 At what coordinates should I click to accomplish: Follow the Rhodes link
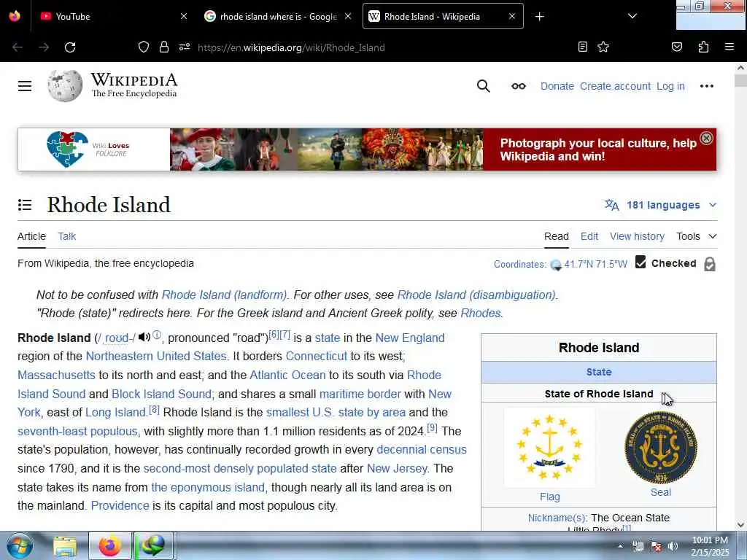(x=480, y=313)
